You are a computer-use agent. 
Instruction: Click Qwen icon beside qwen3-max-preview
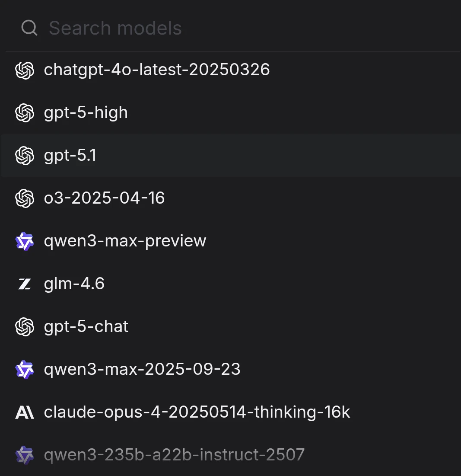click(25, 241)
